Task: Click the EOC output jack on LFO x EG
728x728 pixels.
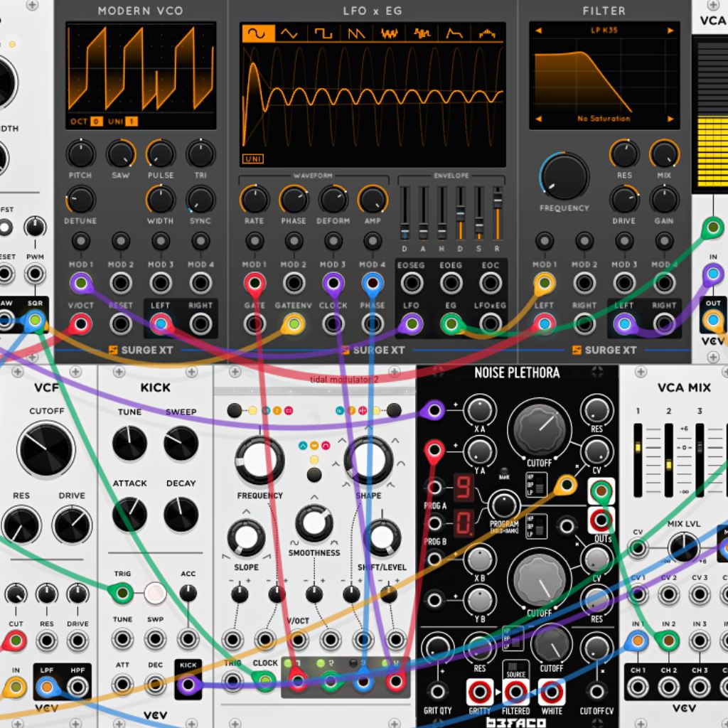Action: [x=491, y=283]
